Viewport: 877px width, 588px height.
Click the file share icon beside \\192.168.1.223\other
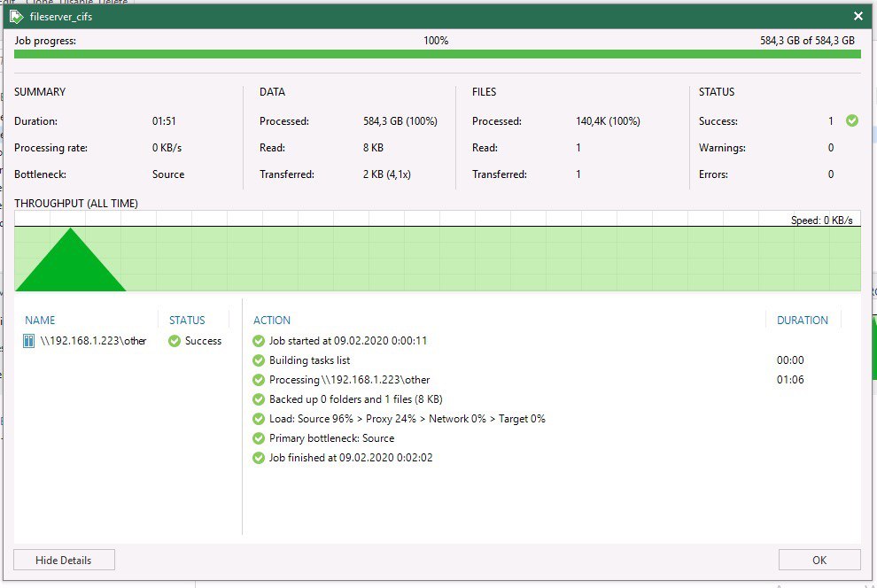[28, 341]
